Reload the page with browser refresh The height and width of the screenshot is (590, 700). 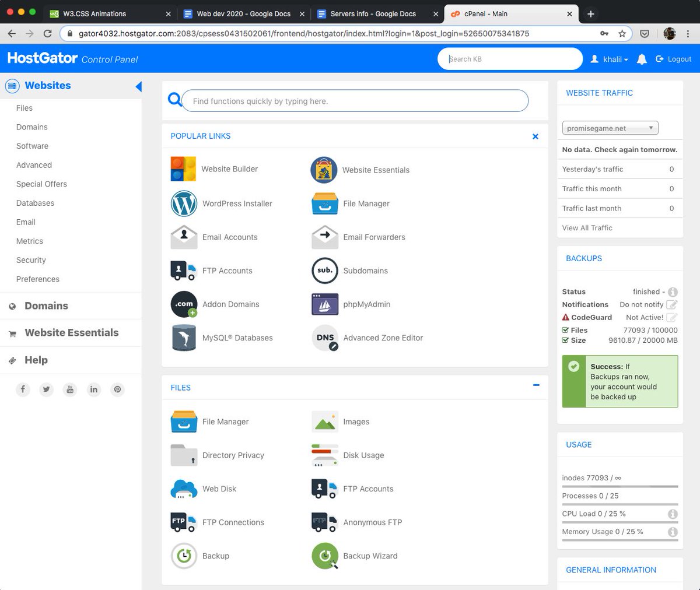(48, 34)
